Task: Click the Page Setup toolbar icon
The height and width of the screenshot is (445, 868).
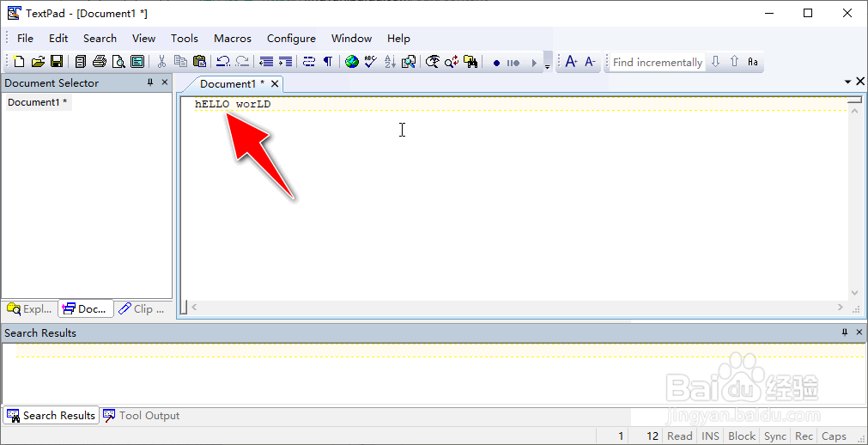Action: pyautogui.click(x=137, y=62)
